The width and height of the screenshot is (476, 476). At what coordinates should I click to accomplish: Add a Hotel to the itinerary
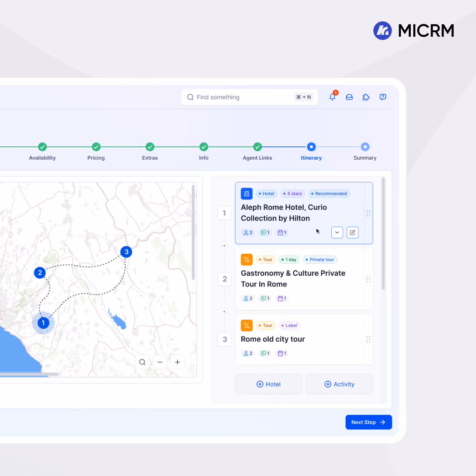point(269,384)
